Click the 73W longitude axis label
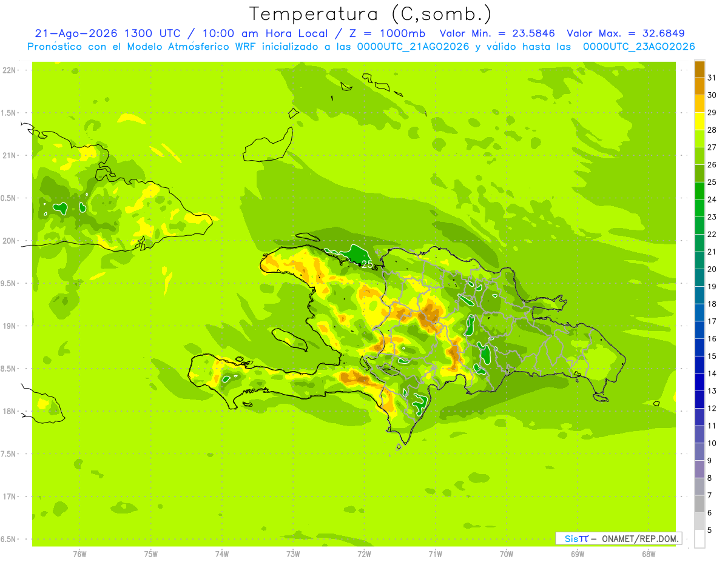Screen dimensions: 728x562 (x=293, y=554)
